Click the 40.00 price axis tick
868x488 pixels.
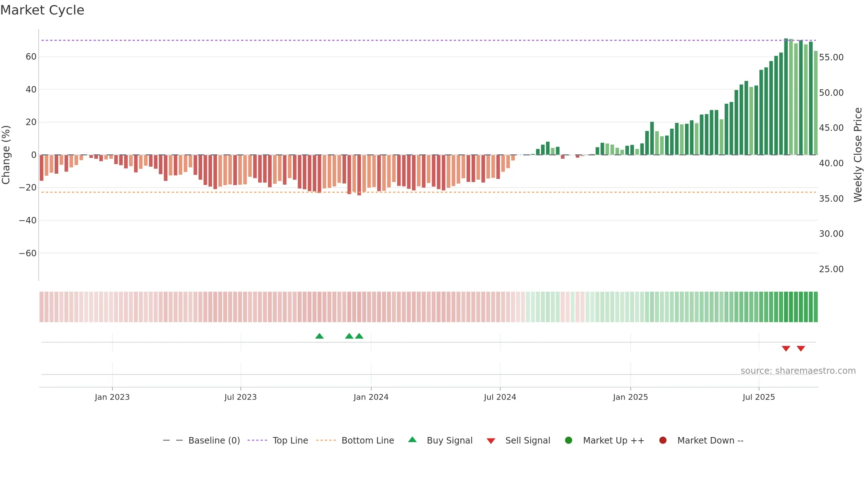(x=831, y=163)
